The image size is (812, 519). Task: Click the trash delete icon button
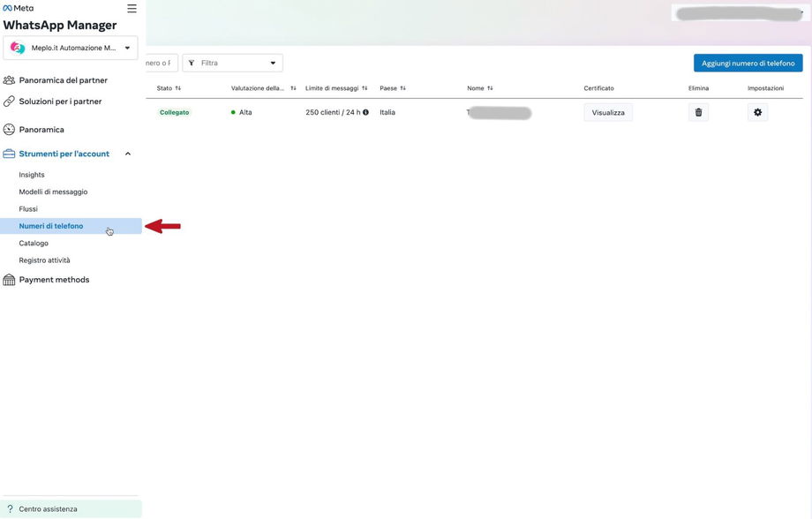pyautogui.click(x=699, y=112)
